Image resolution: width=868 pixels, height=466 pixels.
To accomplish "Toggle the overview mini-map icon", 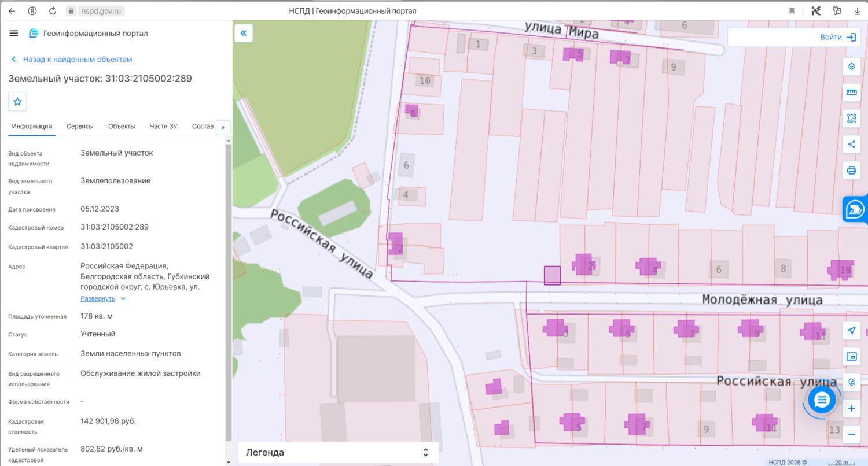I will [x=851, y=357].
